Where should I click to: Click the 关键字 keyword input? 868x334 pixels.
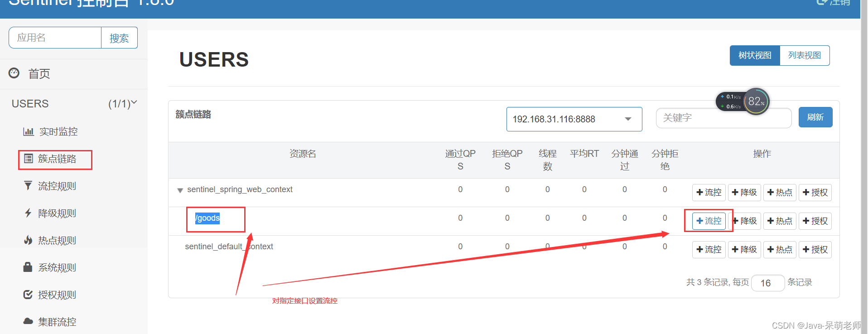tap(723, 118)
